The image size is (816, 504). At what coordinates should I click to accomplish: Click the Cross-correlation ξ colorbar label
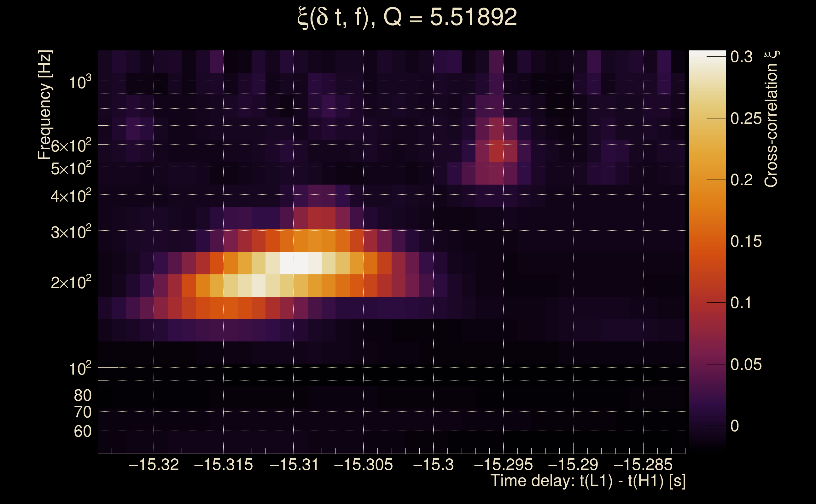point(771,119)
